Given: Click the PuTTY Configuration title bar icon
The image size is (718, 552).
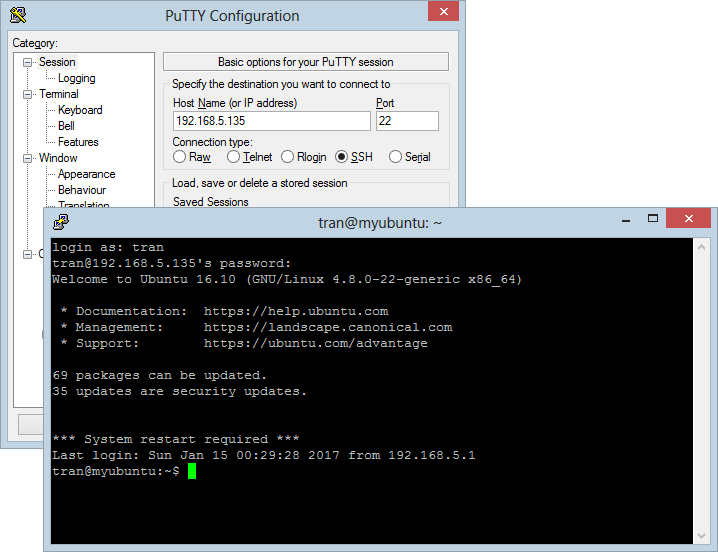Looking at the screenshot, I should 18,15.
